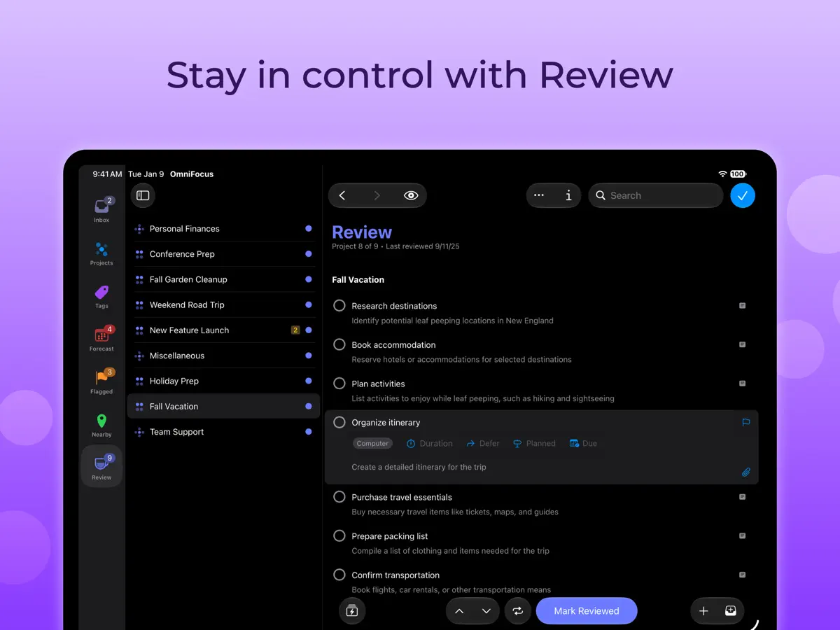Complete Research destinations task circle
This screenshot has width=840, height=630.
click(339, 306)
